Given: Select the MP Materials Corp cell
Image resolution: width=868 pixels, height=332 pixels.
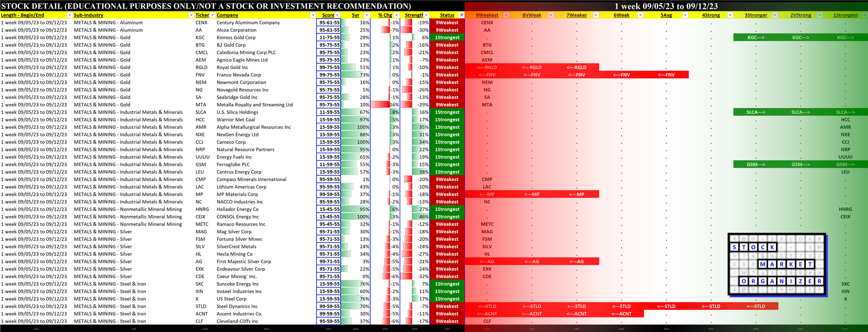Looking at the screenshot, I should tap(266, 194).
